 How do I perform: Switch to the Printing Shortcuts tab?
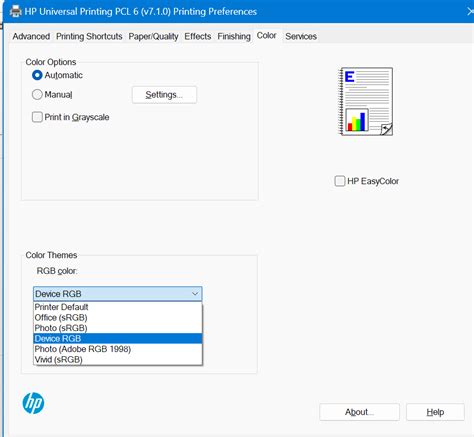coord(89,36)
